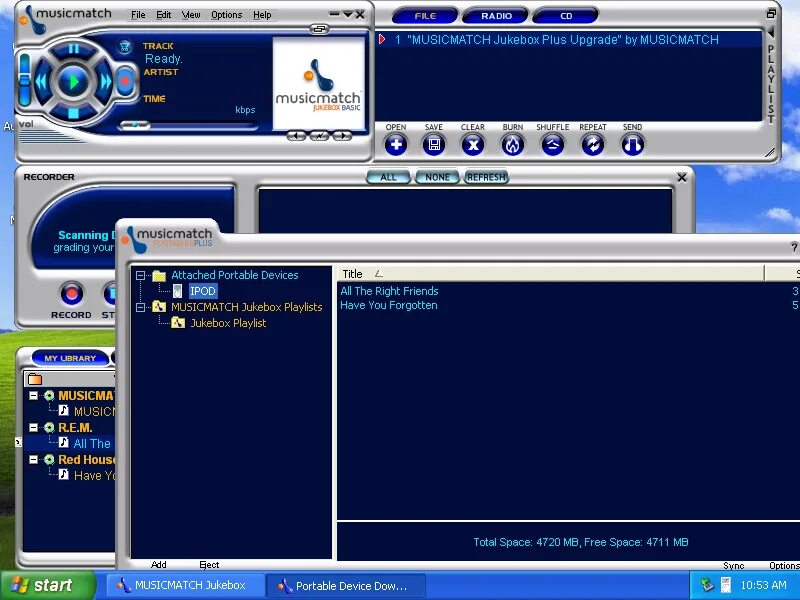Viewport: 800px width, 600px height.
Task: Click the next art arrow under the album art
Action: 342,136
